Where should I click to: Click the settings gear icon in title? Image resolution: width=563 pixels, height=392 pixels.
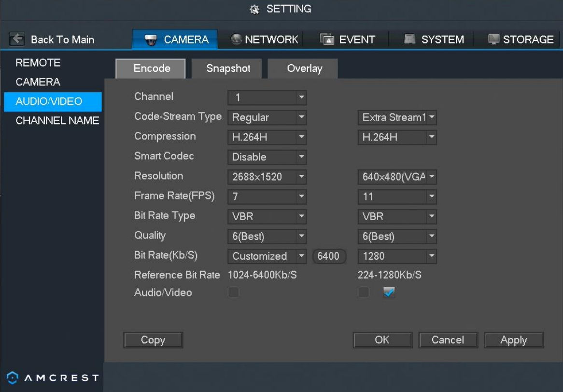click(x=254, y=9)
